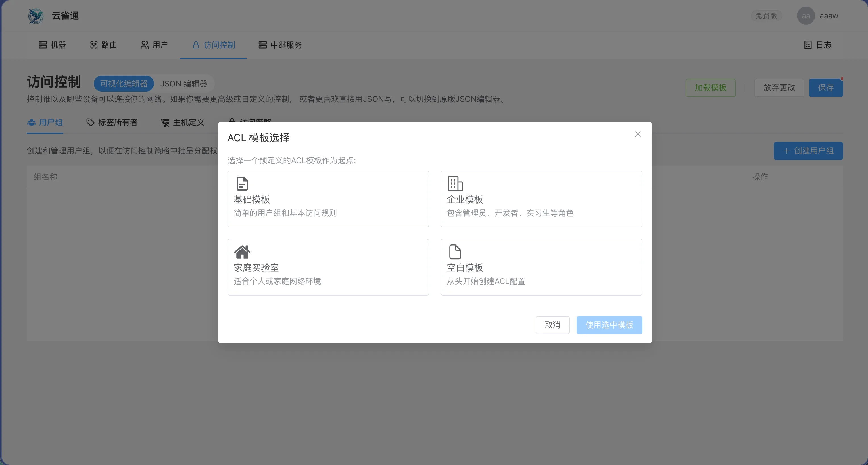Click the 保存 button
Screen dimensions: 868x465
coord(826,88)
